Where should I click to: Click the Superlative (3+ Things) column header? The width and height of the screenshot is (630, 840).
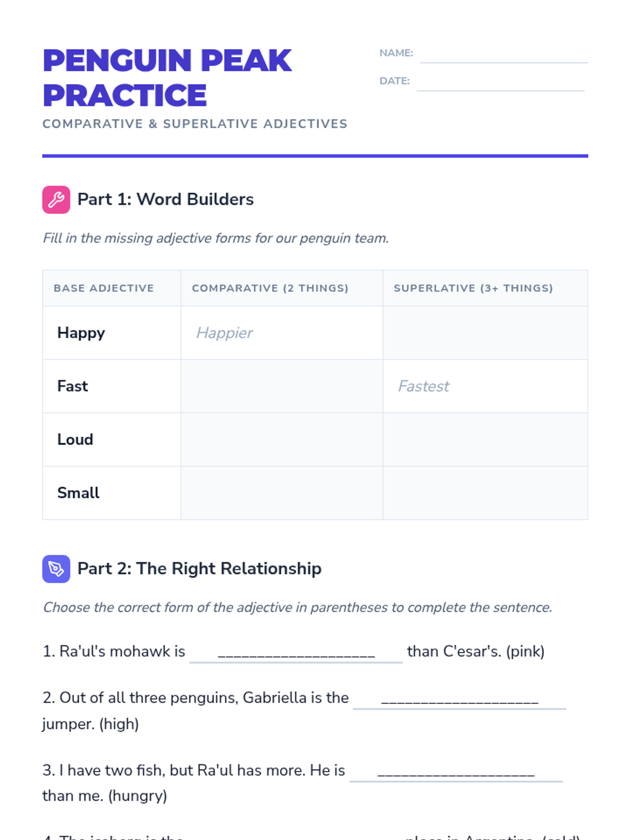tap(473, 288)
